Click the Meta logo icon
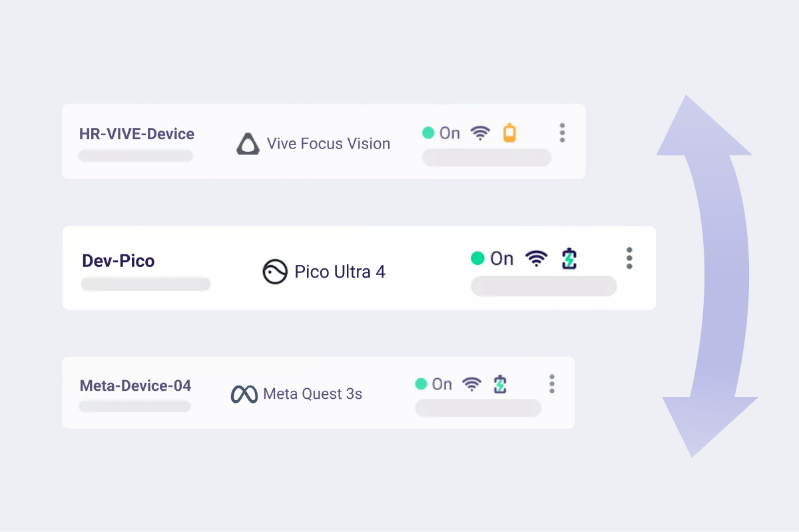 (x=244, y=394)
